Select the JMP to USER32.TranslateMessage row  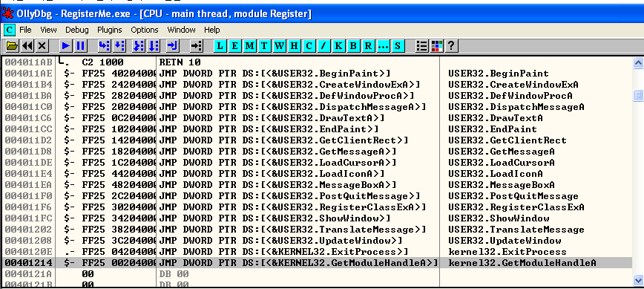(317, 229)
